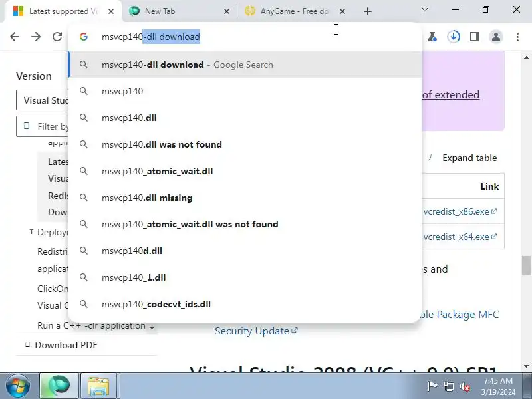Open the 'Package MFC' link

point(460,315)
